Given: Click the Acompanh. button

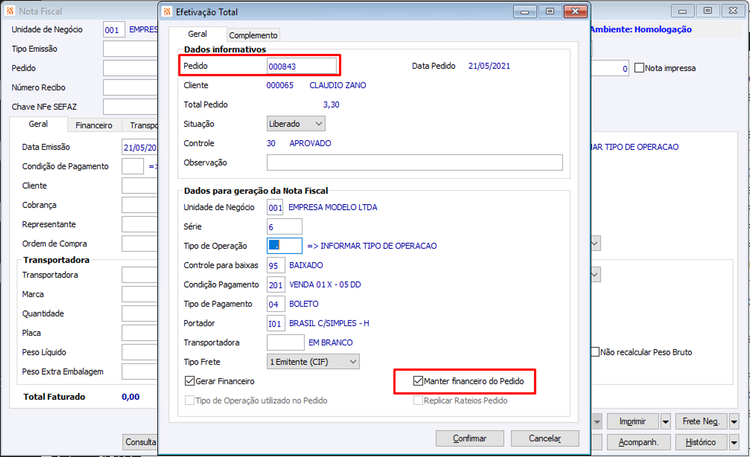Looking at the screenshot, I should pos(639,442).
